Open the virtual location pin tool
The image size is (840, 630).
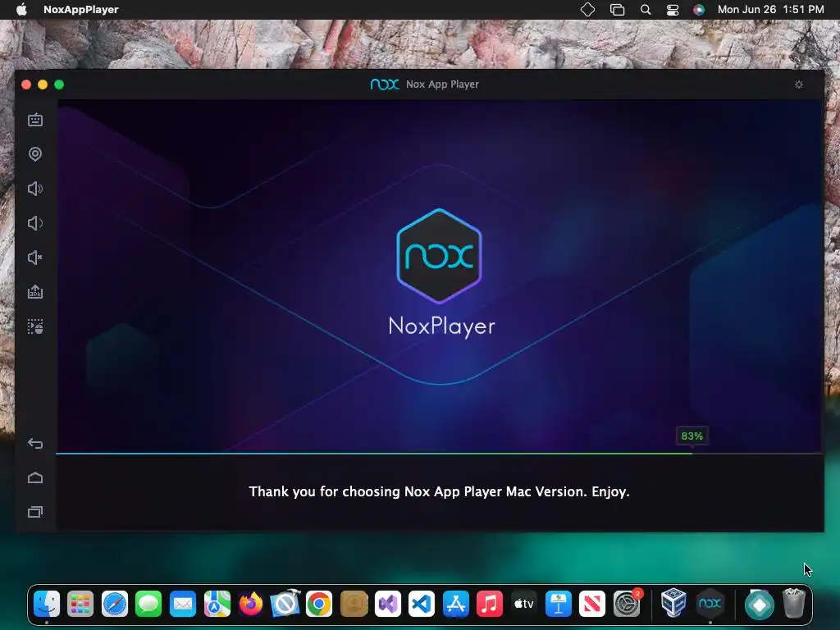(35, 154)
